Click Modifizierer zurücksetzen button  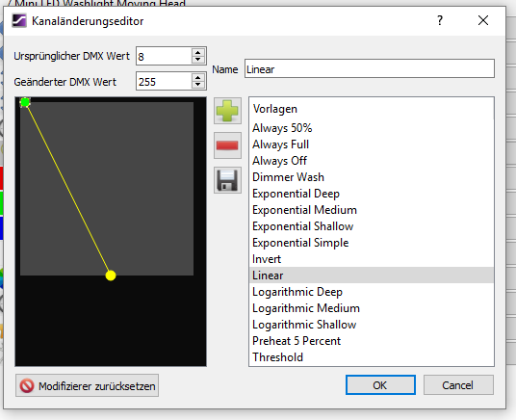coord(87,385)
